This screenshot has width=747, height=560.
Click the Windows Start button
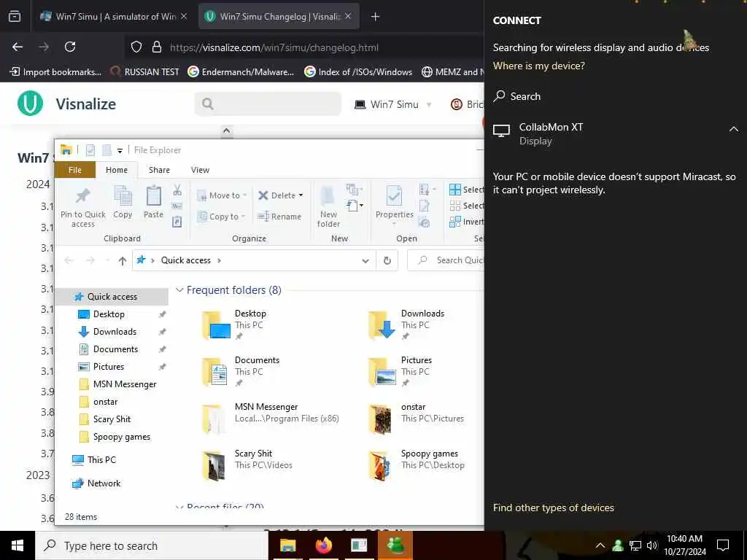[18, 545]
